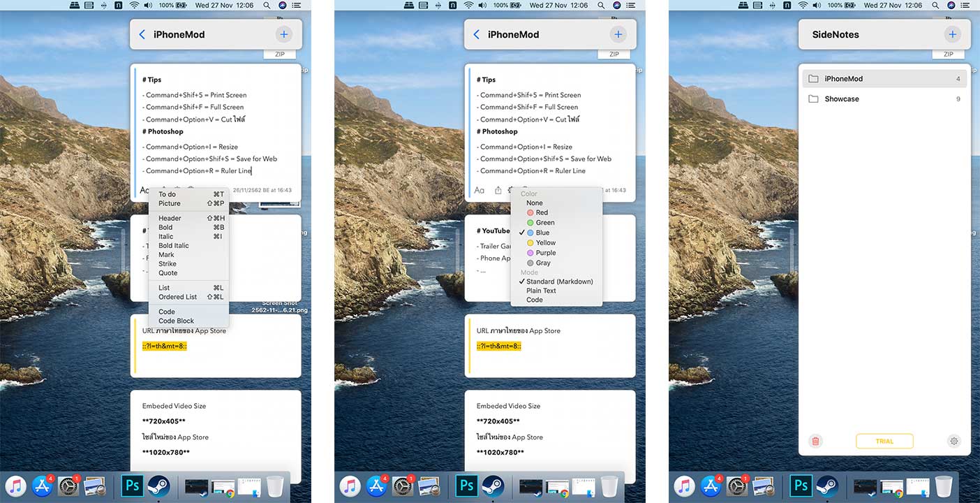The height and width of the screenshot is (503, 980).
Task: Insert a Code Block from the menu
Action: [176, 321]
